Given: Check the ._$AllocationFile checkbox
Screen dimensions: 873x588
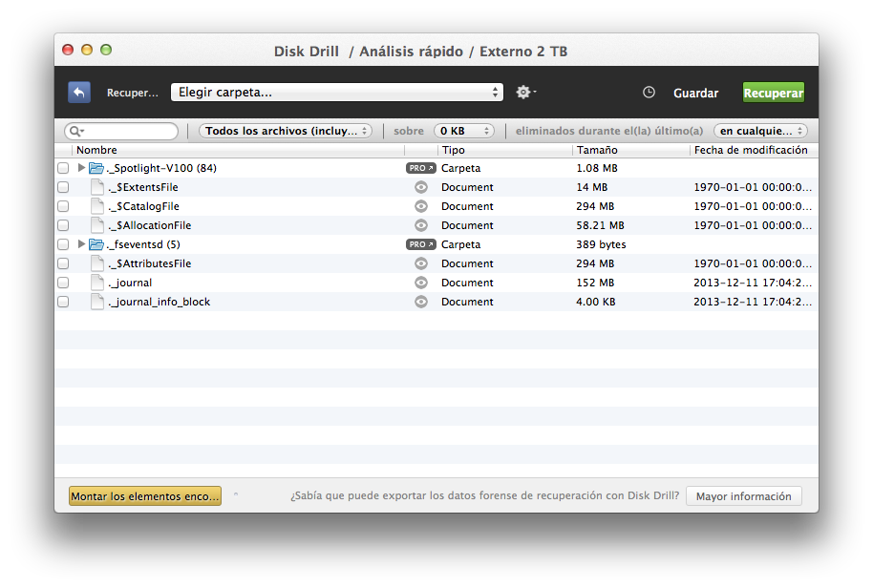Looking at the screenshot, I should pyautogui.click(x=63, y=225).
